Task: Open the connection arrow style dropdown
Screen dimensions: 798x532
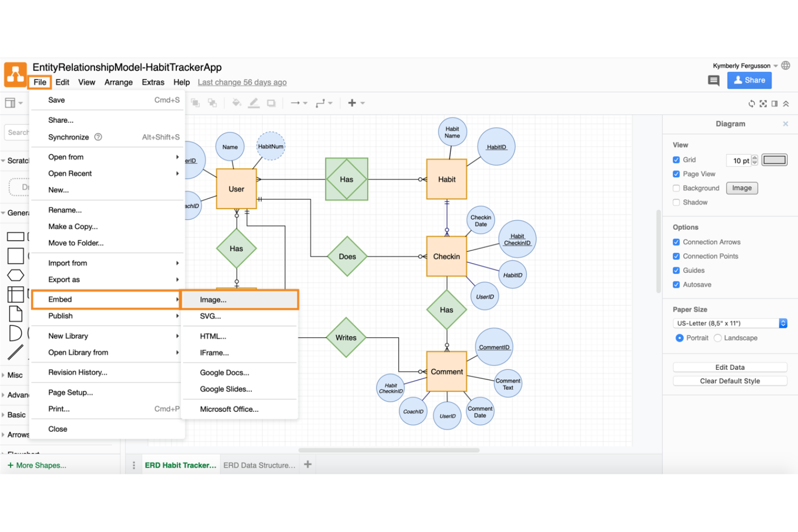Action: pos(299,103)
